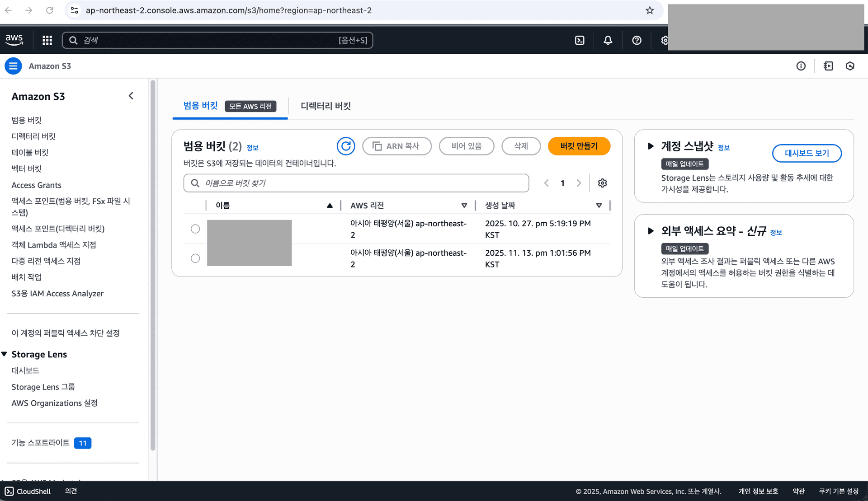This screenshot has width=868, height=501.
Task: Open the table preferences gear near pagination
Action: (602, 183)
